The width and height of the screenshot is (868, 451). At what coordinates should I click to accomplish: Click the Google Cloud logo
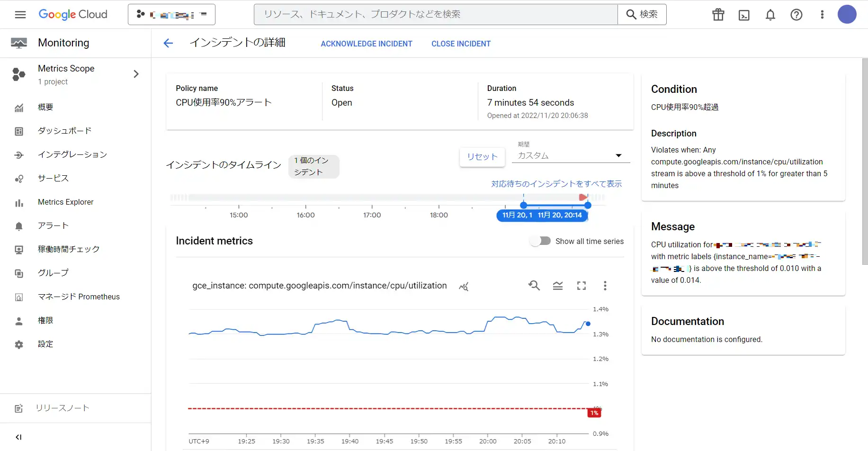[x=73, y=15]
